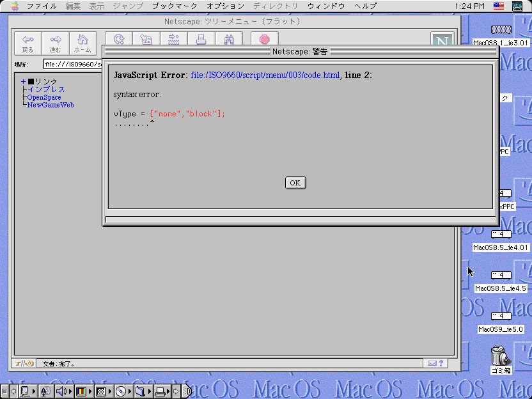Click the Open Location toolbar icon
This screenshot has width=532, height=399.
[174, 38]
